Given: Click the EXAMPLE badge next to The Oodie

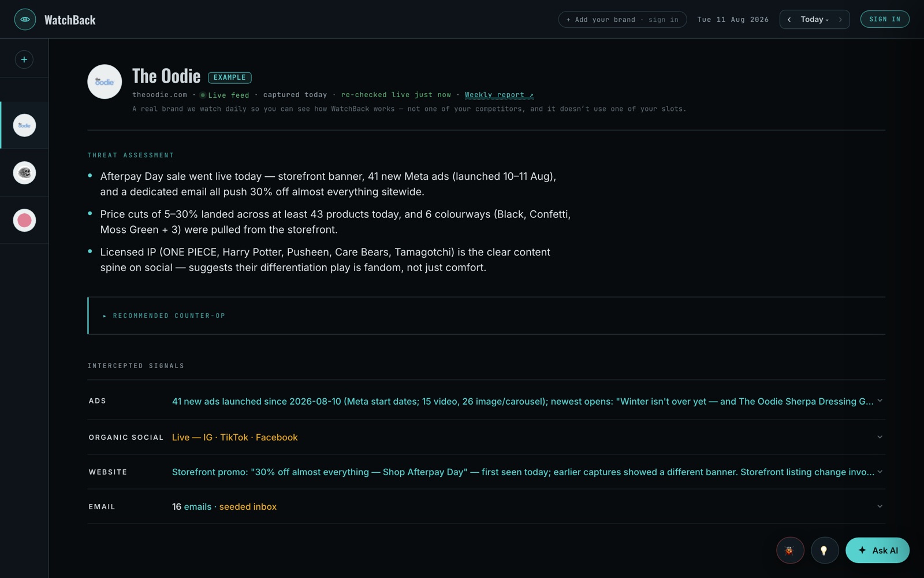Looking at the screenshot, I should (230, 77).
